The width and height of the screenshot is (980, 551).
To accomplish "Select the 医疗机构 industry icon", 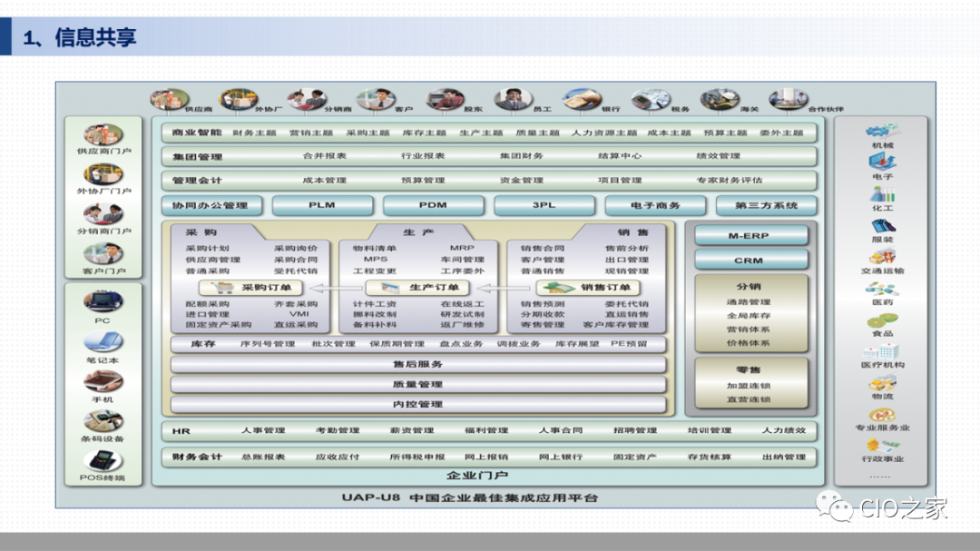I will pos(881,351).
